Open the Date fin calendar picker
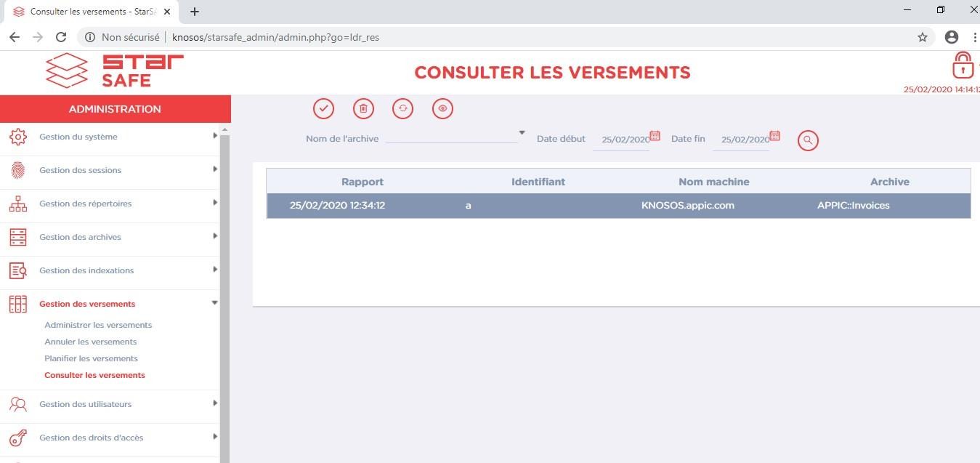 pyautogui.click(x=774, y=136)
